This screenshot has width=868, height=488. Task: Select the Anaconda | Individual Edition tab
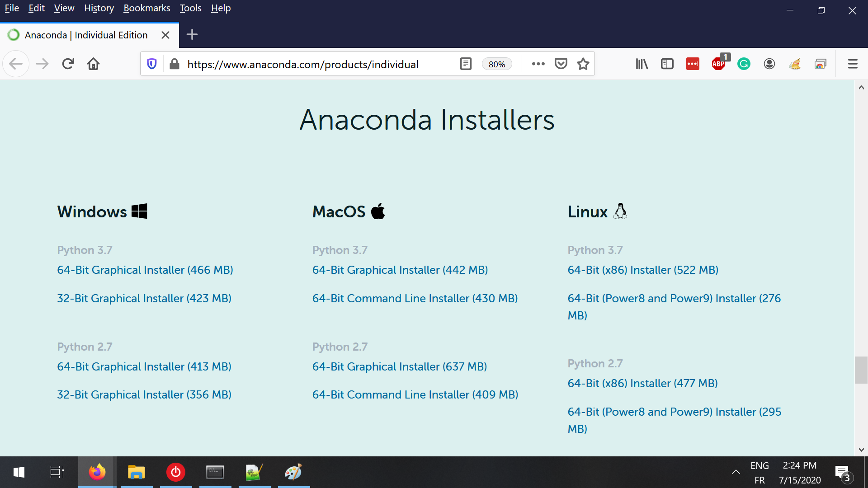point(86,35)
